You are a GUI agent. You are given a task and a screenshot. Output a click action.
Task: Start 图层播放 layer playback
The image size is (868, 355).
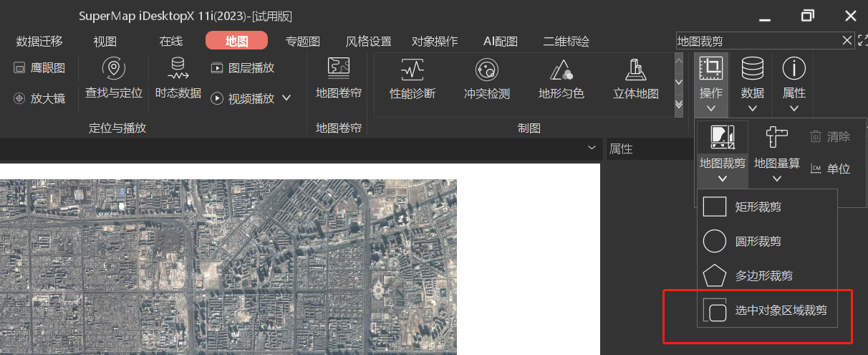coord(243,68)
